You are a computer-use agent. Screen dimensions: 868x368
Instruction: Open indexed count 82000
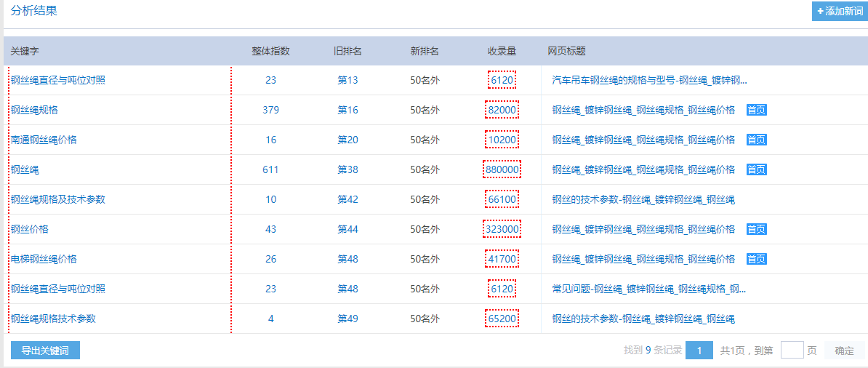coord(502,110)
